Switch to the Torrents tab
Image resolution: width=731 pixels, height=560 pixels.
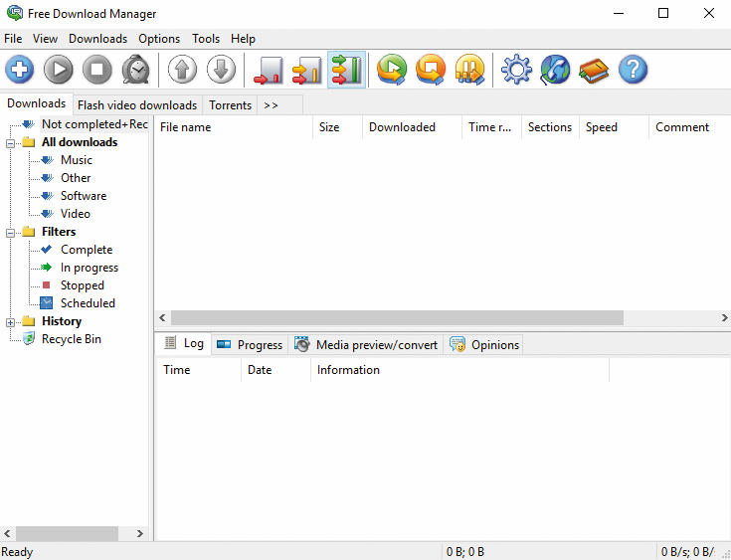pyautogui.click(x=231, y=105)
